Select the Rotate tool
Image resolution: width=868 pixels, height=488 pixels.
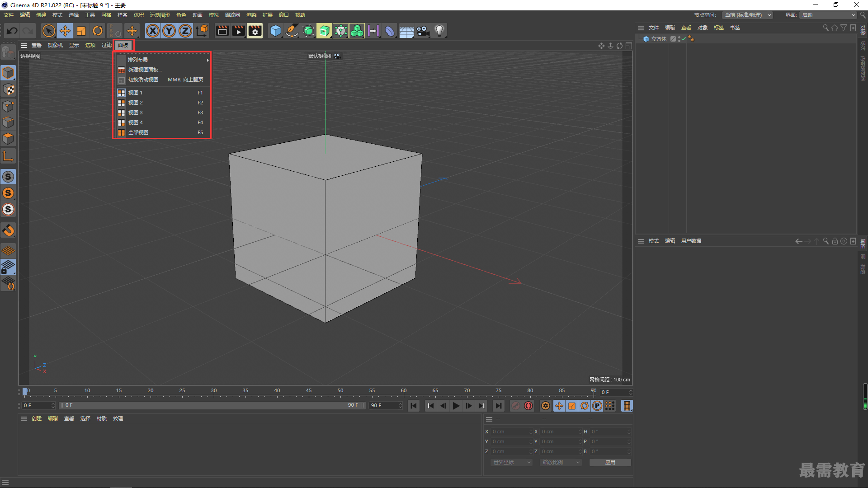tap(98, 31)
